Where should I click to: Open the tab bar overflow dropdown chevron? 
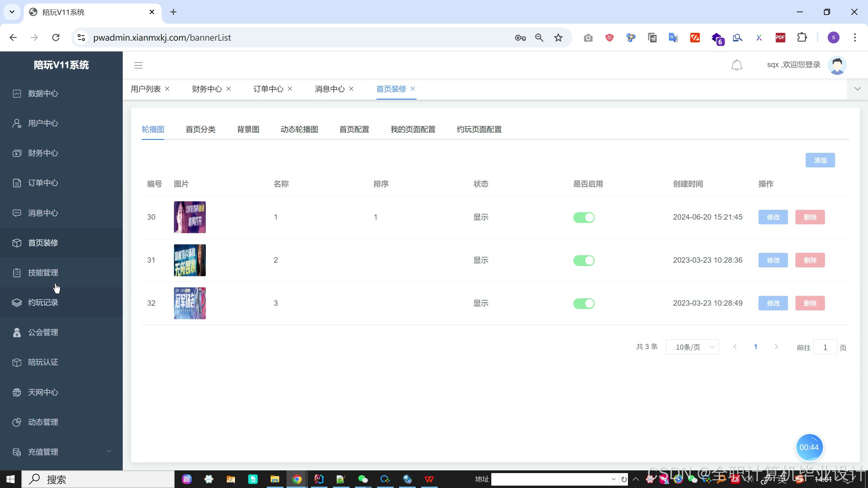point(857,89)
